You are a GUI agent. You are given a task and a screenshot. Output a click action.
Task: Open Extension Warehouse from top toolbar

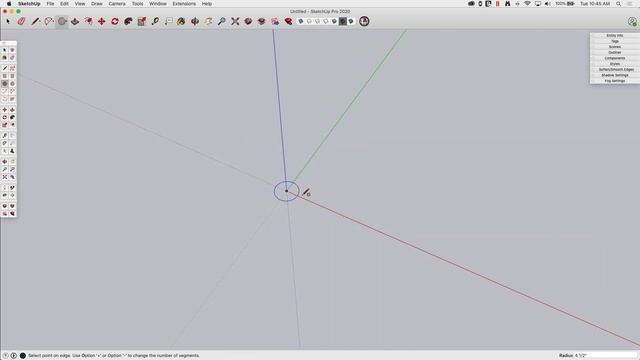click(x=262, y=21)
